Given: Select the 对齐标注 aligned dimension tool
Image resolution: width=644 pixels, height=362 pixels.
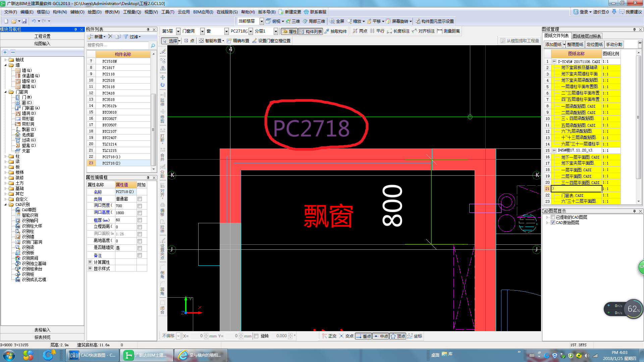Looking at the screenshot, I should pyautogui.click(x=424, y=31).
